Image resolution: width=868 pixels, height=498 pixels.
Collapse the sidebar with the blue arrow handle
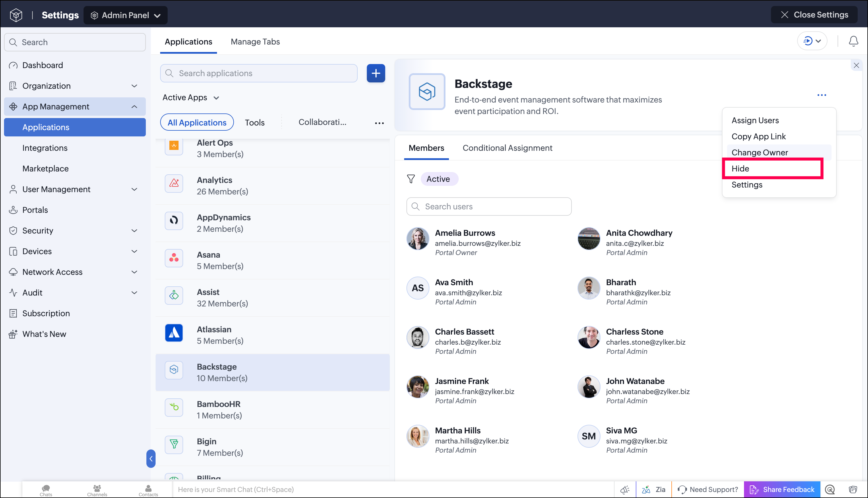tap(151, 458)
